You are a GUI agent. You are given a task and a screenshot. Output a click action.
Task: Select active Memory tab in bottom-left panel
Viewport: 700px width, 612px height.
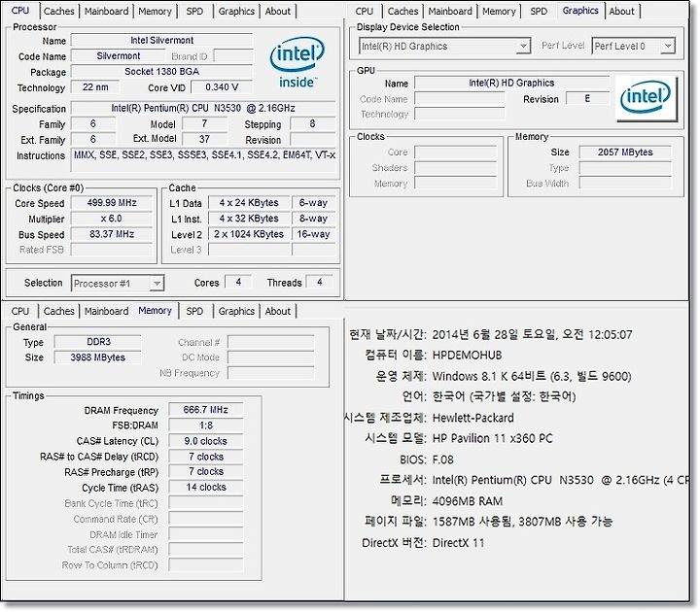pos(155,310)
